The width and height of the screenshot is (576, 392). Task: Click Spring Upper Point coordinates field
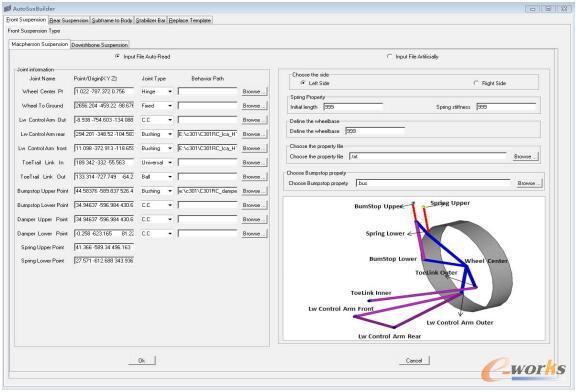tap(104, 247)
